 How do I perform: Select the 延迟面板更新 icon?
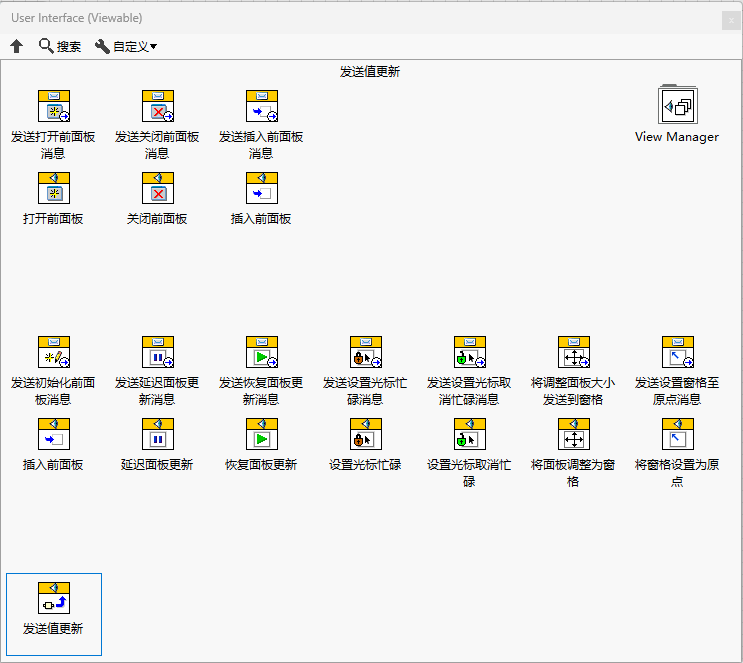point(158,434)
